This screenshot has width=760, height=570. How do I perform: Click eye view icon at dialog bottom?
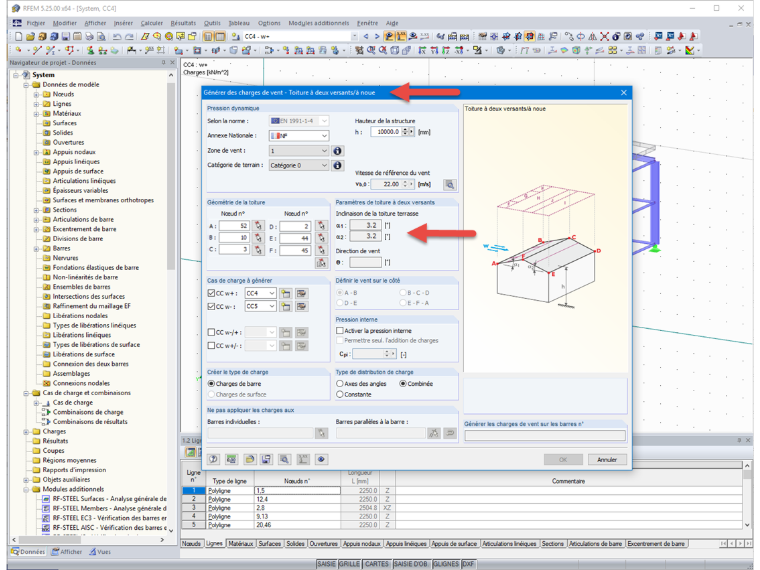point(321,459)
